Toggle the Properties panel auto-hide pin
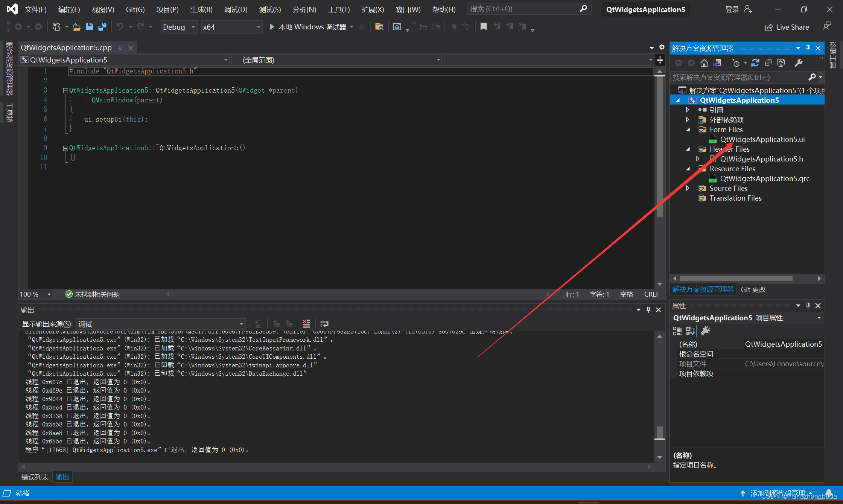 [808, 305]
